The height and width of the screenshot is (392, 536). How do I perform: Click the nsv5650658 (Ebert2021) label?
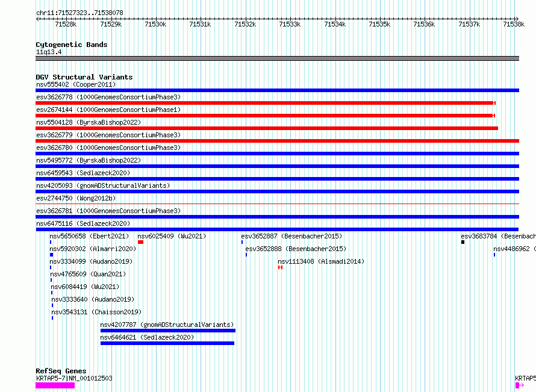tap(89, 236)
